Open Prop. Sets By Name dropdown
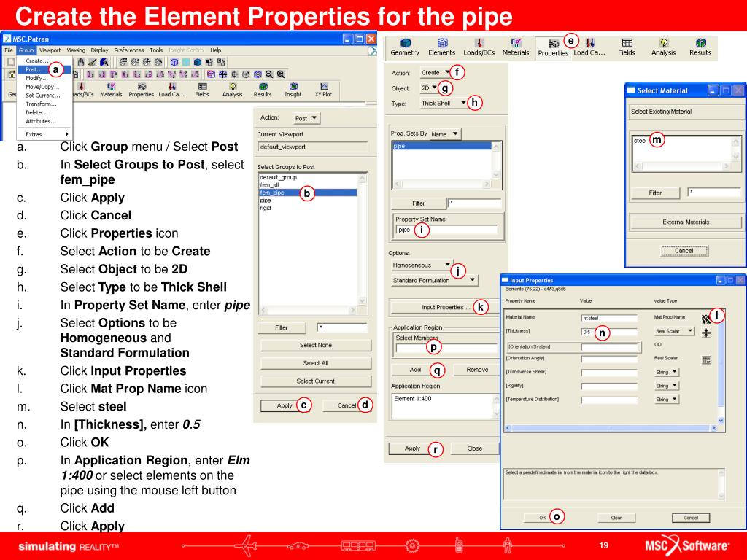 click(445, 134)
